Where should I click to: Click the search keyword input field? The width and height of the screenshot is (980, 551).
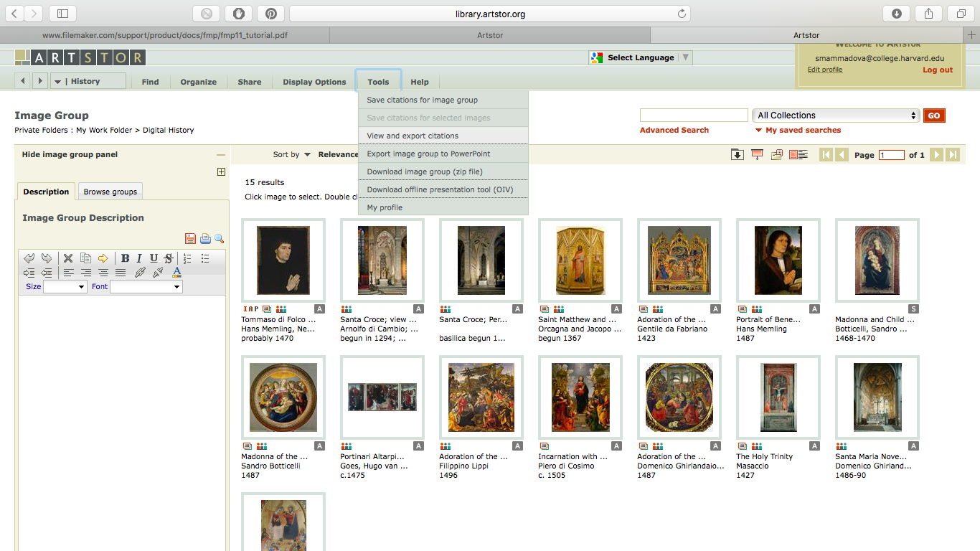pos(694,116)
